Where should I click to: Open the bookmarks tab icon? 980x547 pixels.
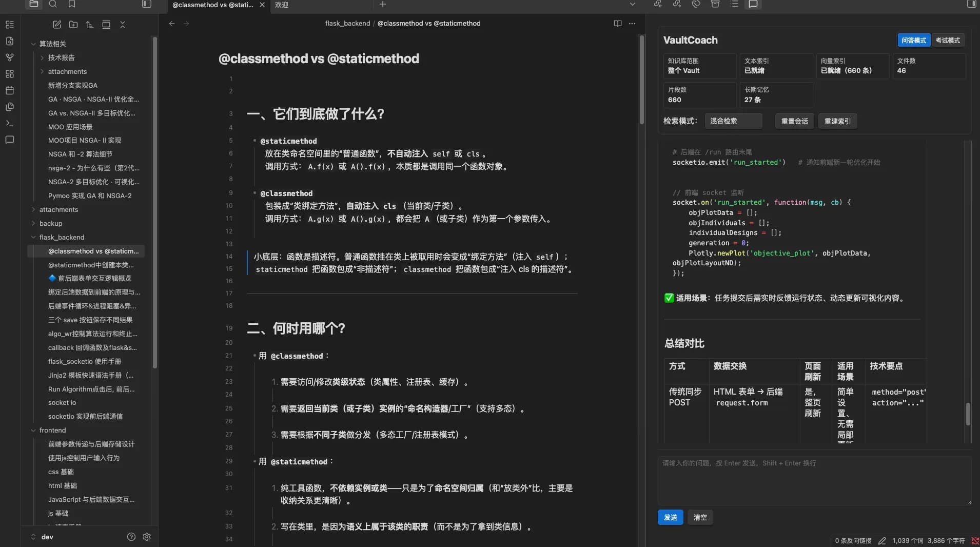72,4
